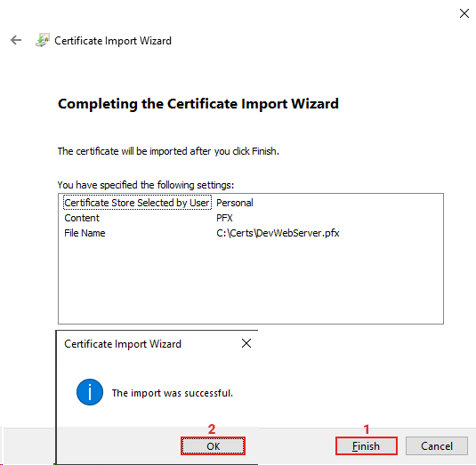This screenshot has width=476, height=465.
Task: Click the red number 1 above Finish
Action: [x=367, y=429]
